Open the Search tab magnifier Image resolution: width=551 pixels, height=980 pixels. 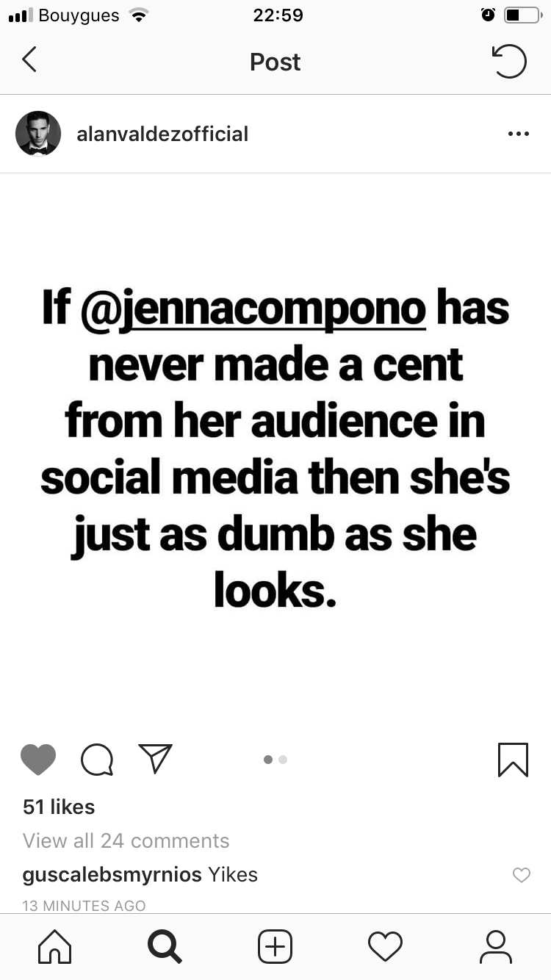[165, 946]
